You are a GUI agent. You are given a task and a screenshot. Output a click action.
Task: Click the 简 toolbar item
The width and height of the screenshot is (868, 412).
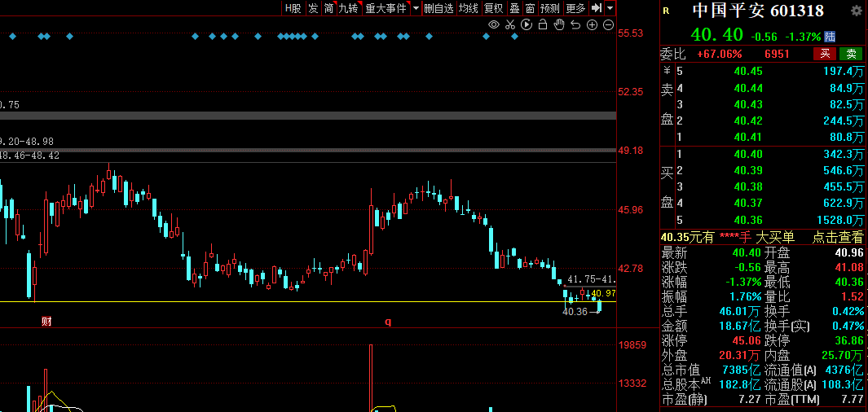pos(328,8)
